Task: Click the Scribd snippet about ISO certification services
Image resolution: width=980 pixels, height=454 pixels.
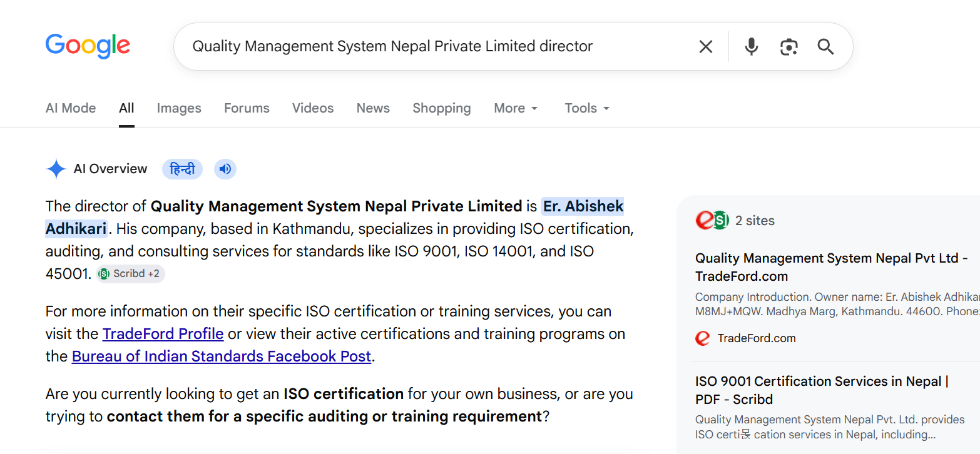Action: (x=830, y=427)
